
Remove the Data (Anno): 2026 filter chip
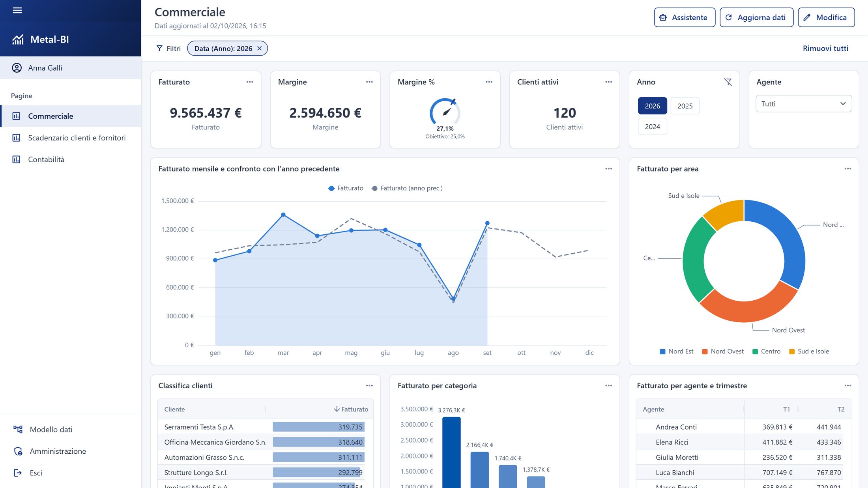(259, 49)
